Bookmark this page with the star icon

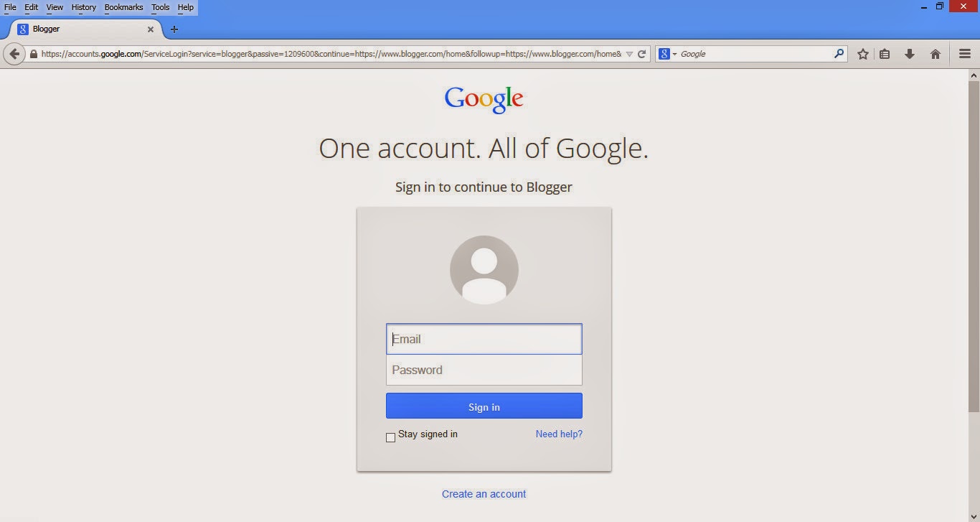[x=863, y=54]
